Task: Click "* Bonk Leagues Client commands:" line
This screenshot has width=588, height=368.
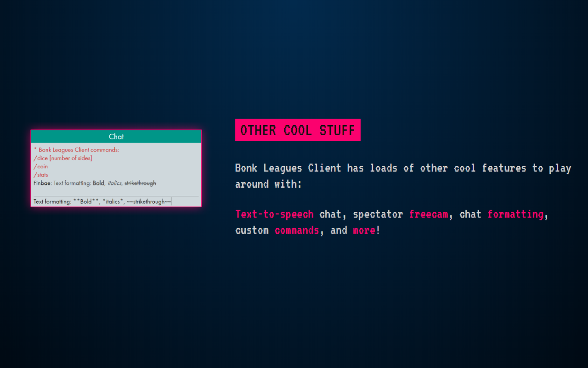Action: (76, 150)
